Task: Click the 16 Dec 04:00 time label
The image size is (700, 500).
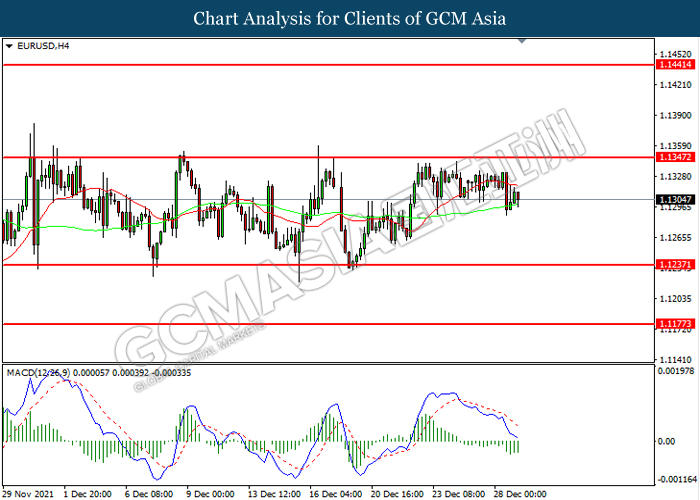Action: tap(336, 494)
